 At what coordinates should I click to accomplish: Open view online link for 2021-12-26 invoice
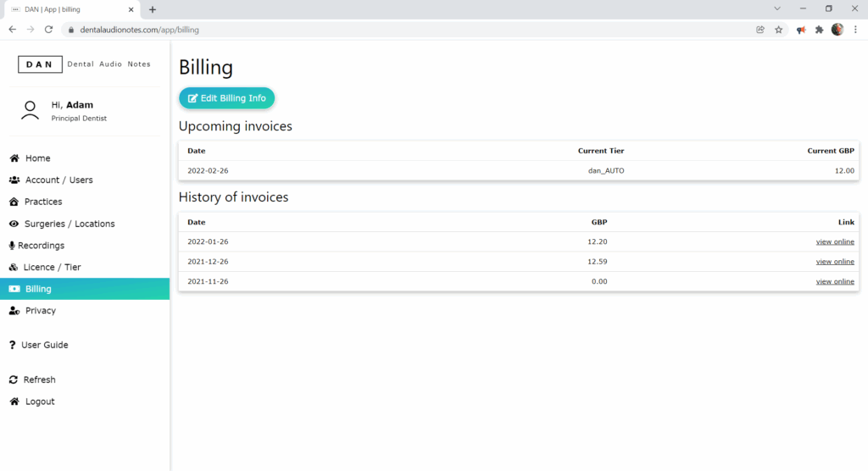(x=834, y=262)
